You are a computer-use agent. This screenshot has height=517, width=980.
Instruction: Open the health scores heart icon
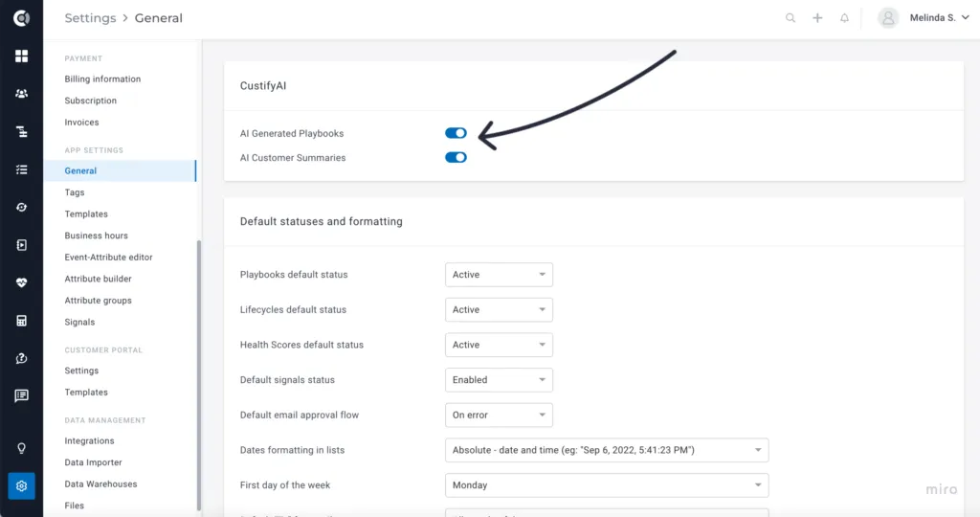click(x=21, y=282)
